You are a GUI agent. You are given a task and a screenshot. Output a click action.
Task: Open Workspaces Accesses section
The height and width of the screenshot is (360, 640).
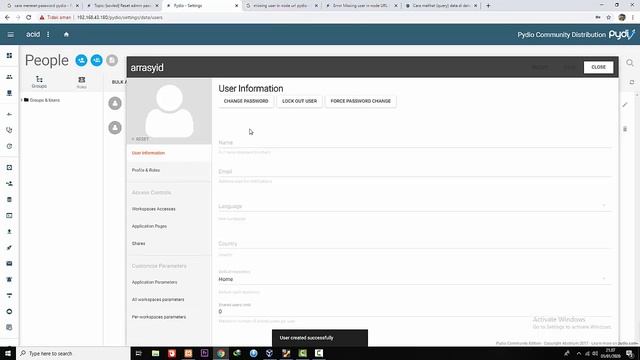tap(169, 209)
